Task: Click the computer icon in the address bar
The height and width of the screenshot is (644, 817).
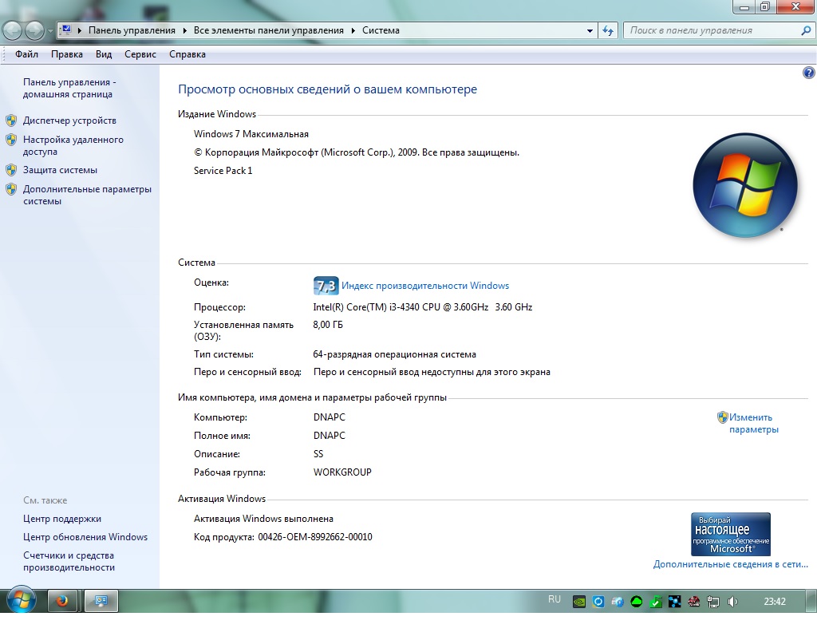Action: click(x=65, y=30)
